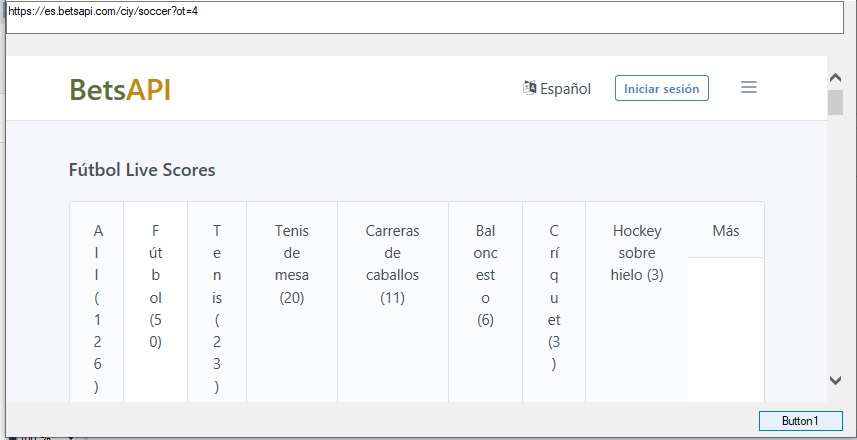Click the BetsAPI logo
Image resolution: width=857 pixels, height=440 pixels.
tap(120, 89)
